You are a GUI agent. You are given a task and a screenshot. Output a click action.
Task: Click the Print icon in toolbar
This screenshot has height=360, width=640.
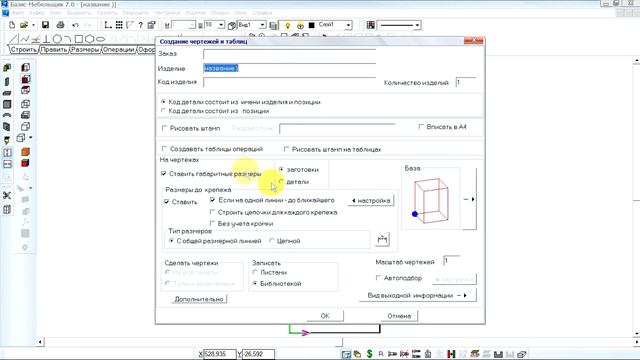click(x=60, y=25)
